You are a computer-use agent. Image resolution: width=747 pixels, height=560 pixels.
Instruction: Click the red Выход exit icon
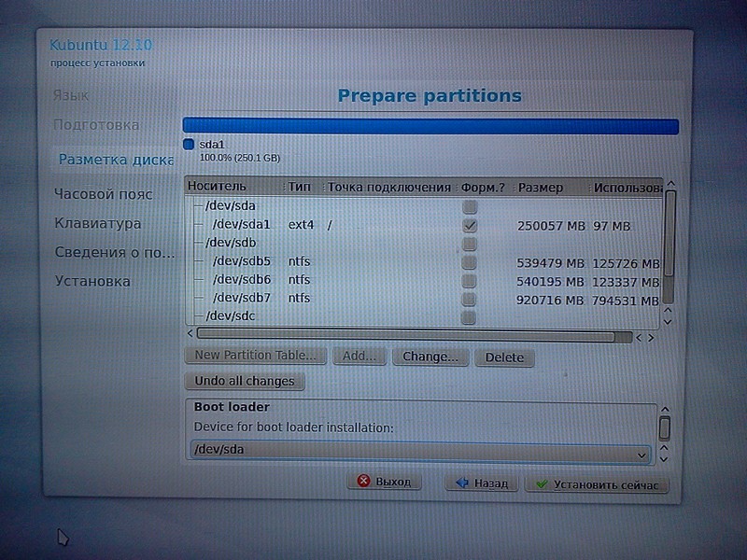click(363, 481)
